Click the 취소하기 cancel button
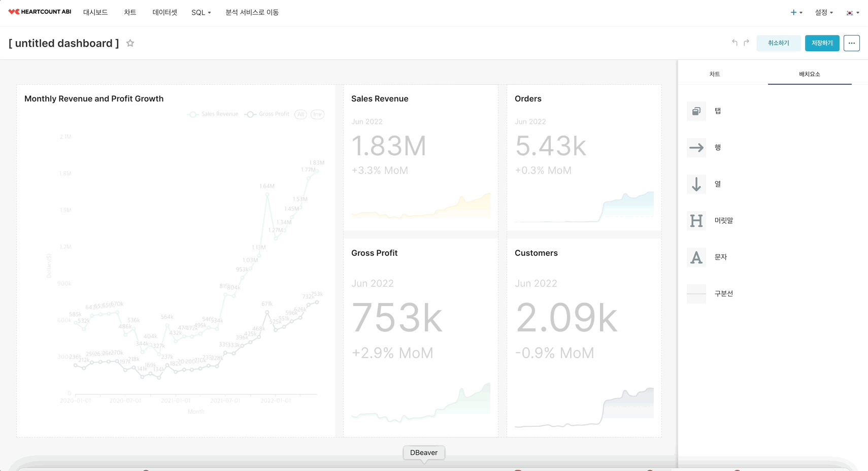Image resolution: width=868 pixels, height=471 pixels. click(778, 43)
